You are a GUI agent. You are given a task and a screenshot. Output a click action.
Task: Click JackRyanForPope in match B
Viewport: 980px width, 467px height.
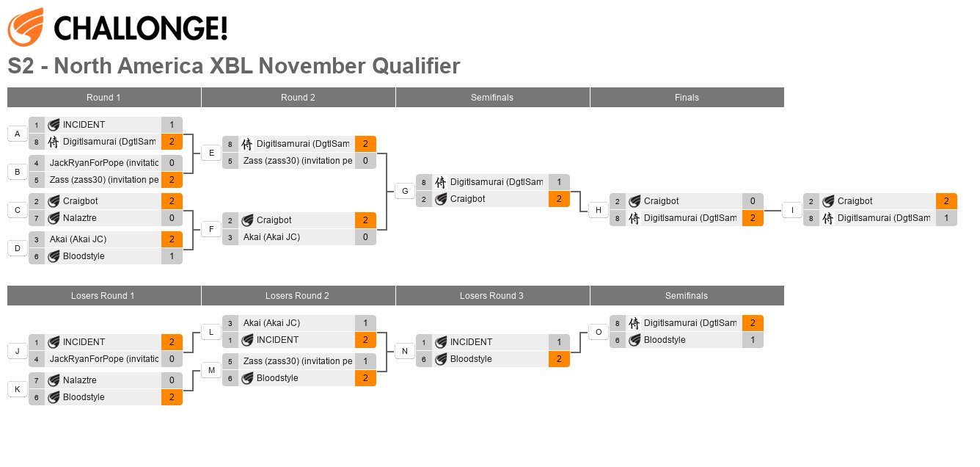coord(103,163)
